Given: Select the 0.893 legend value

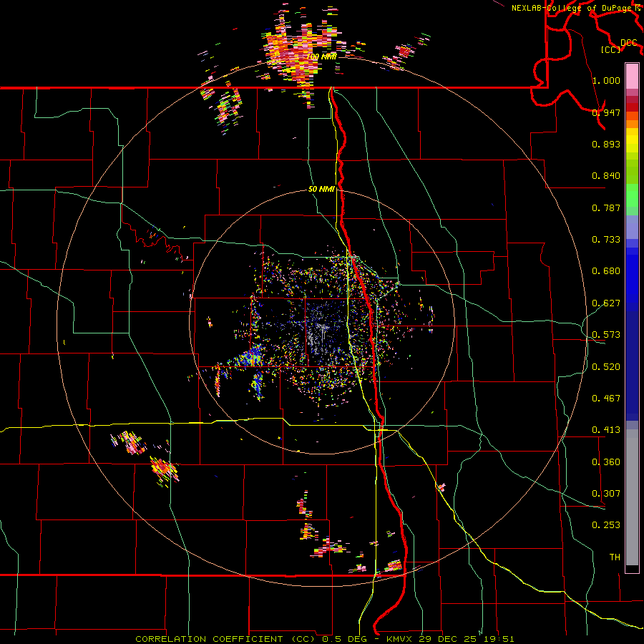Looking at the screenshot, I should click(x=606, y=144).
